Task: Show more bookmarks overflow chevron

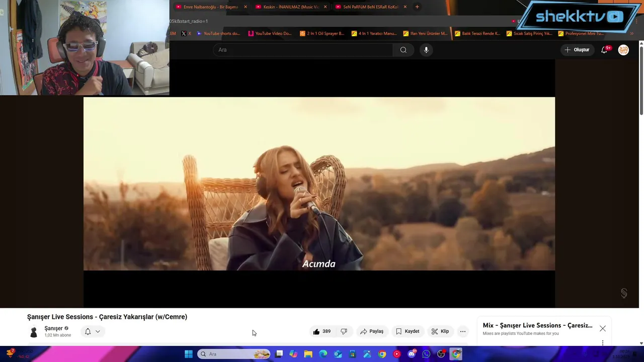Action: coord(632,34)
